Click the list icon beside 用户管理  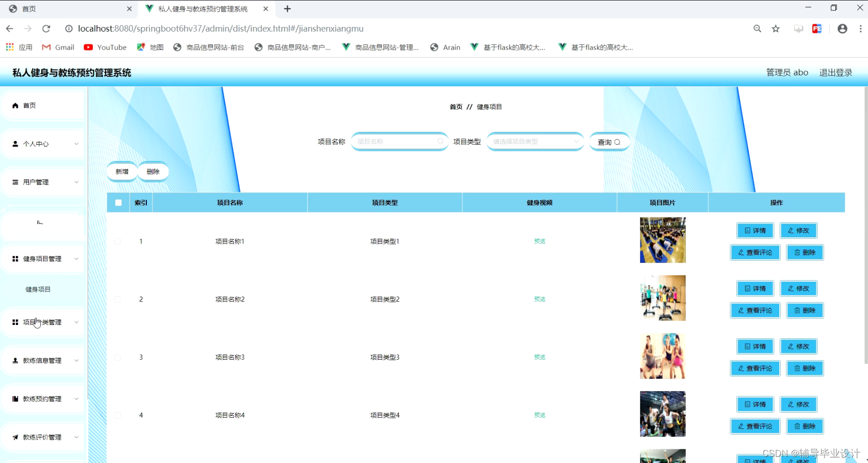pos(15,182)
